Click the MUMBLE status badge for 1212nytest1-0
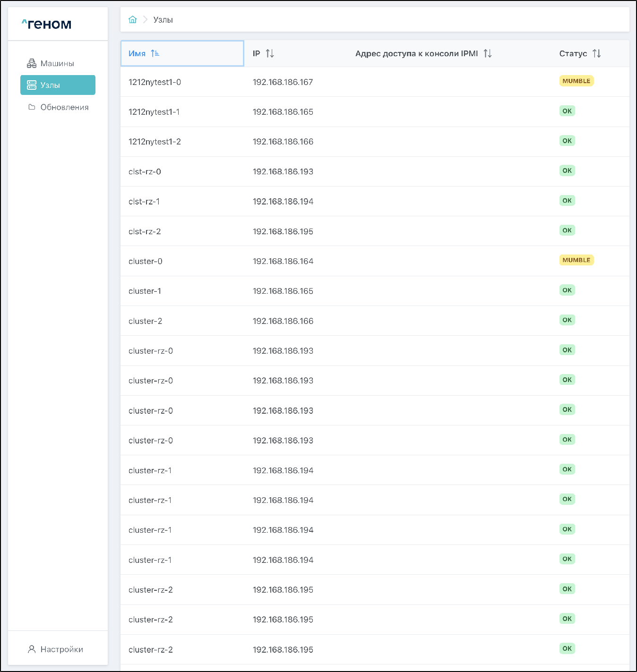 tap(576, 81)
